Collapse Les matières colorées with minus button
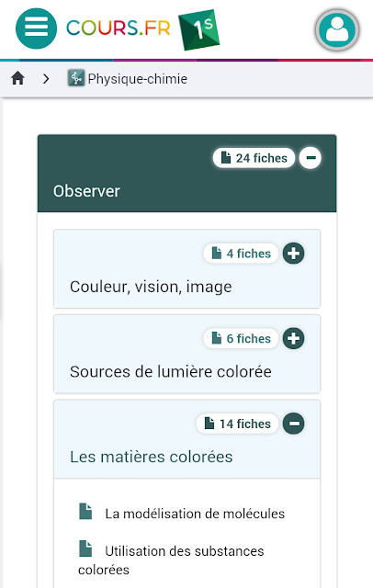This screenshot has height=588, width=373. tap(293, 424)
